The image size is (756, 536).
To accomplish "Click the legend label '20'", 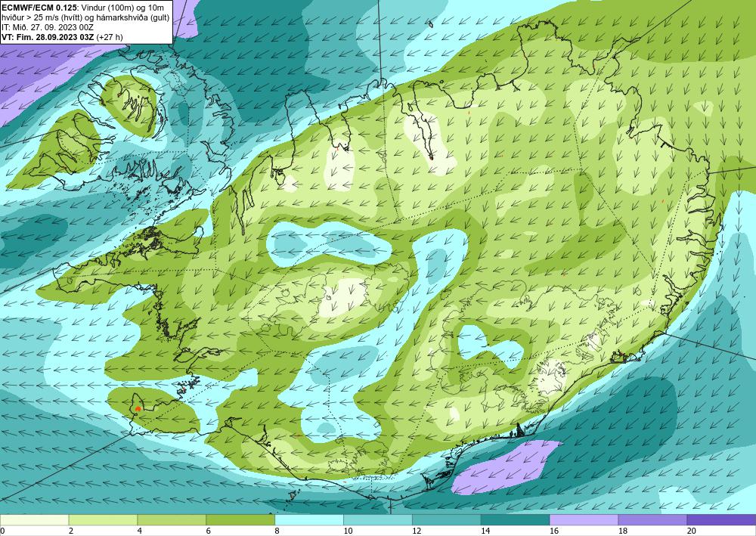I will (x=691, y=531).
